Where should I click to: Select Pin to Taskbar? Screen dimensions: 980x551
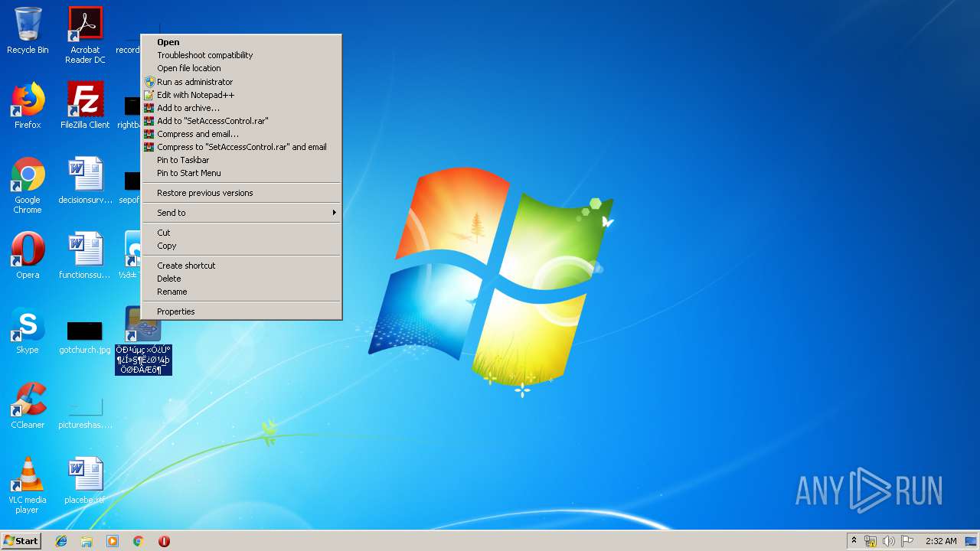241,160
